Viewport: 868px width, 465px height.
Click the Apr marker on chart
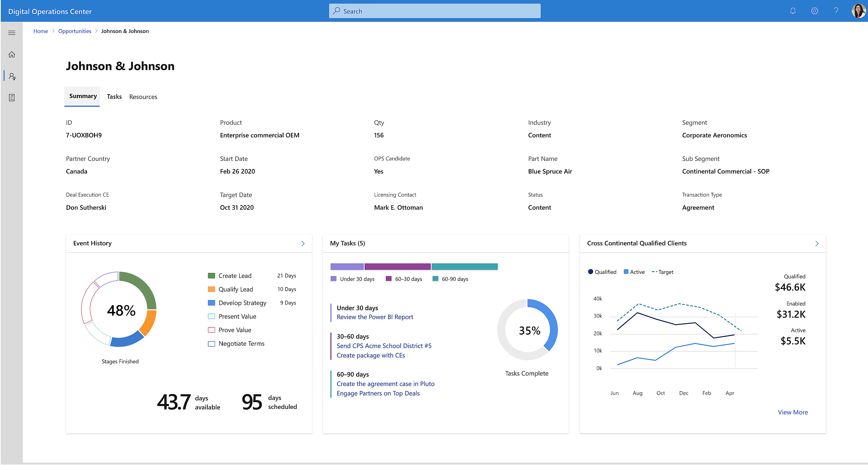(x=729, y=393)
